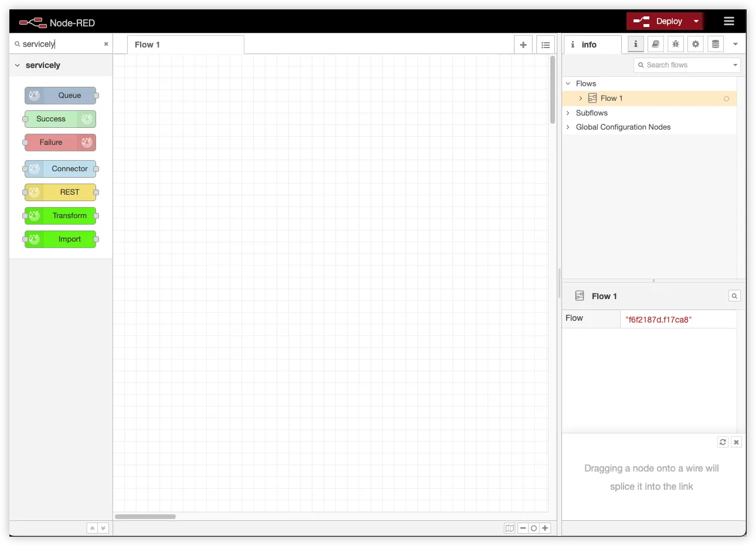Clear the palette filter search

coord(106,44)
